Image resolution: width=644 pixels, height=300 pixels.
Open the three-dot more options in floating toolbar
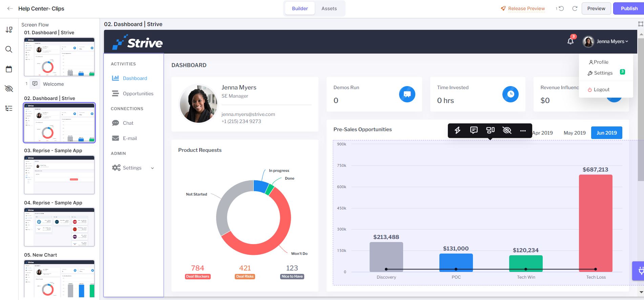pos(523,131)
